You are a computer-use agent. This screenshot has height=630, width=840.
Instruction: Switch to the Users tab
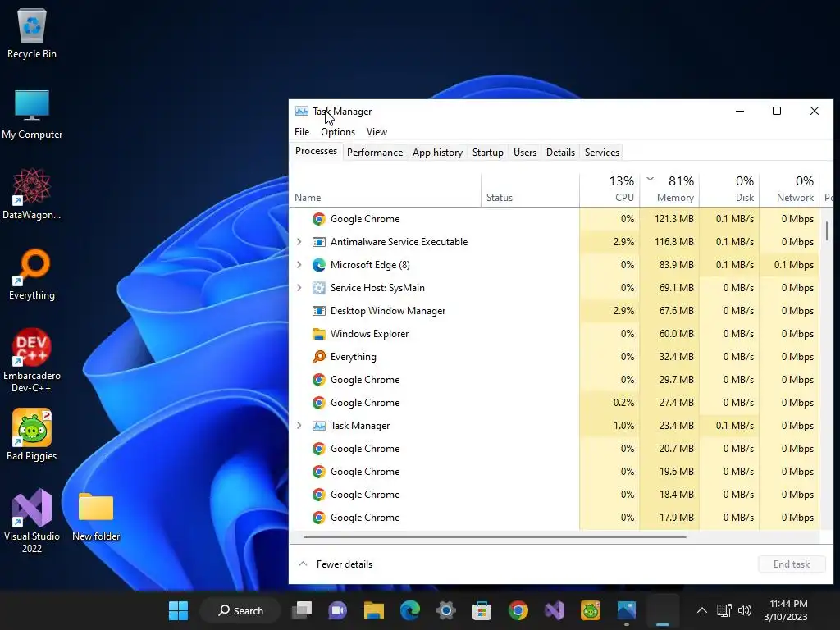click(524, 153)
